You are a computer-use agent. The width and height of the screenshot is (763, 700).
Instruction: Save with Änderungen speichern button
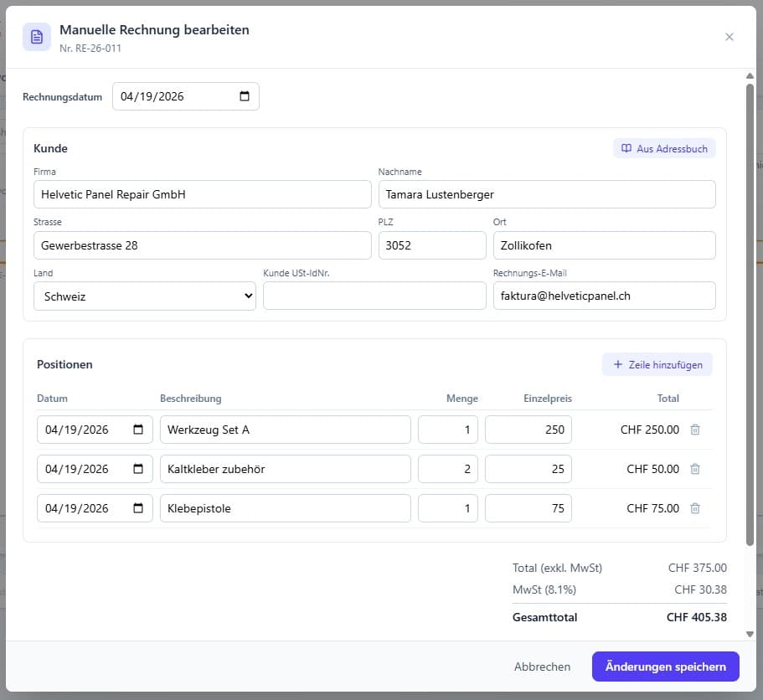[665, 667]
